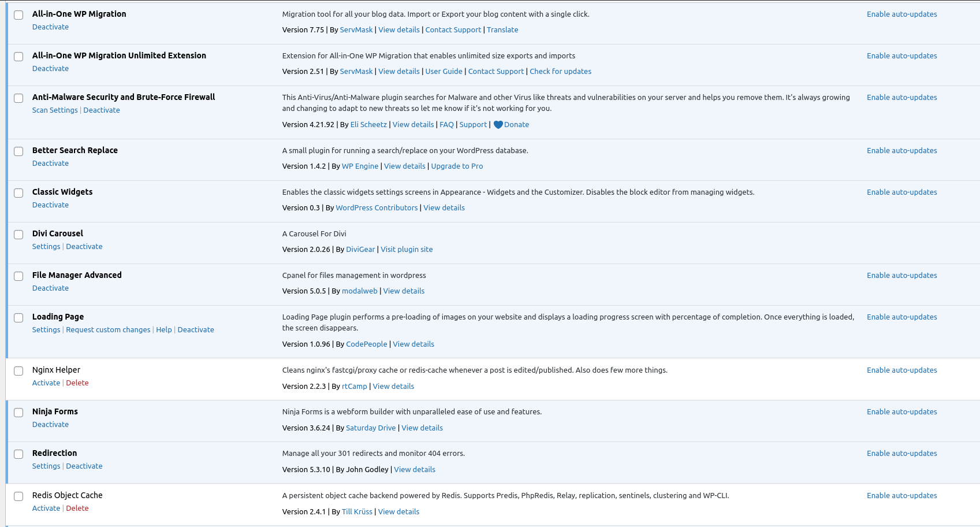Tick the Divi Carousel checkbox
The height and width of the screenshot is (527, 980).
(x=18, y=235)
